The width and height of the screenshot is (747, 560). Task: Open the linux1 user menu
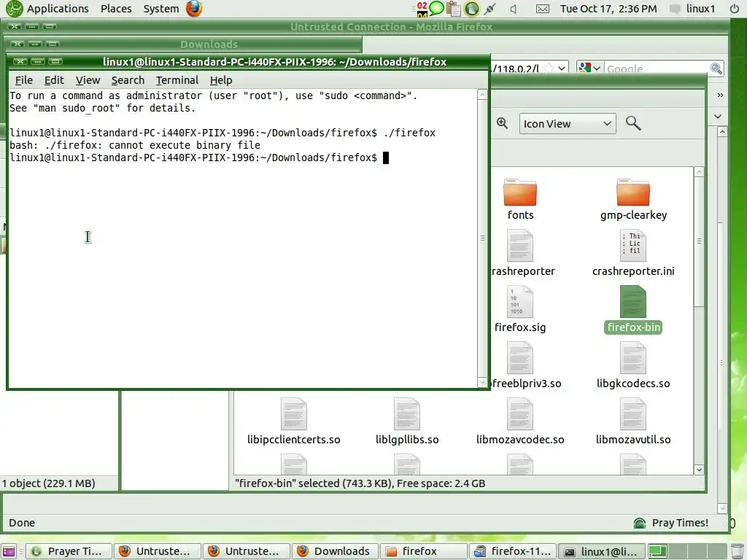pos(692,9)
